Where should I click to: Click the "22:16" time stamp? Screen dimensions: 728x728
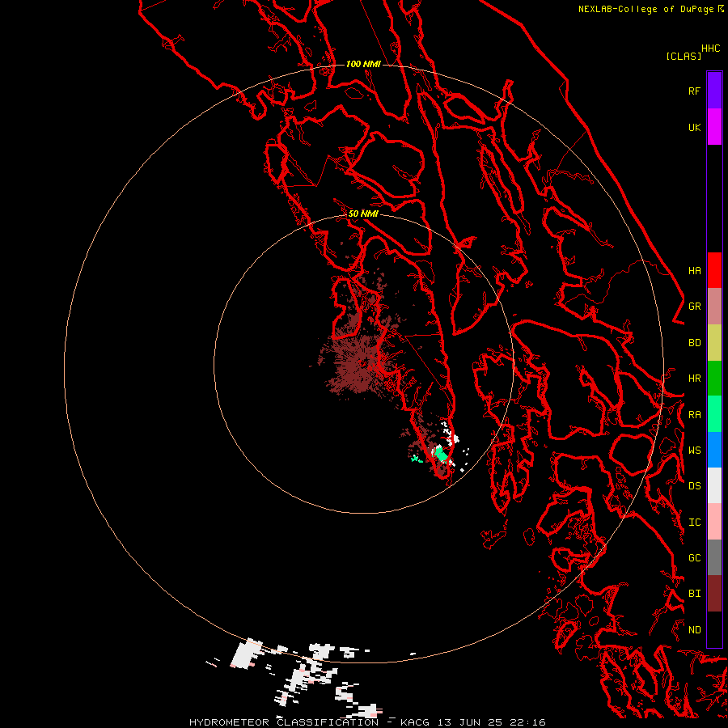(527, 722)
